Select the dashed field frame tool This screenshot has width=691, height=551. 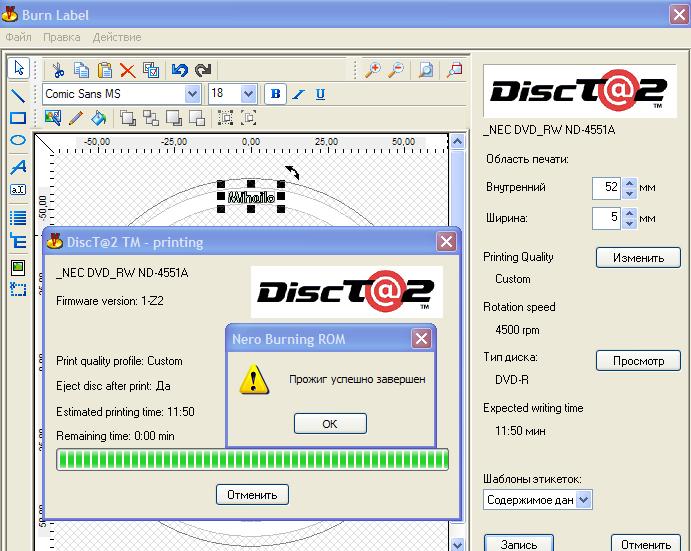(18, 290)
